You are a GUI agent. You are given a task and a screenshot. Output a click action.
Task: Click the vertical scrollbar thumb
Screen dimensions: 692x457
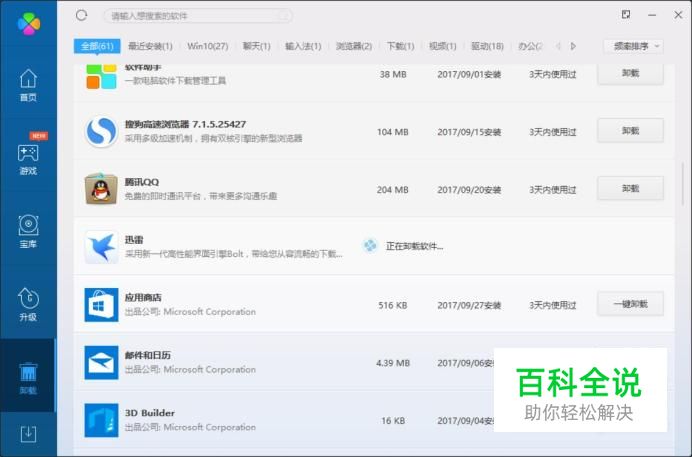683,183
